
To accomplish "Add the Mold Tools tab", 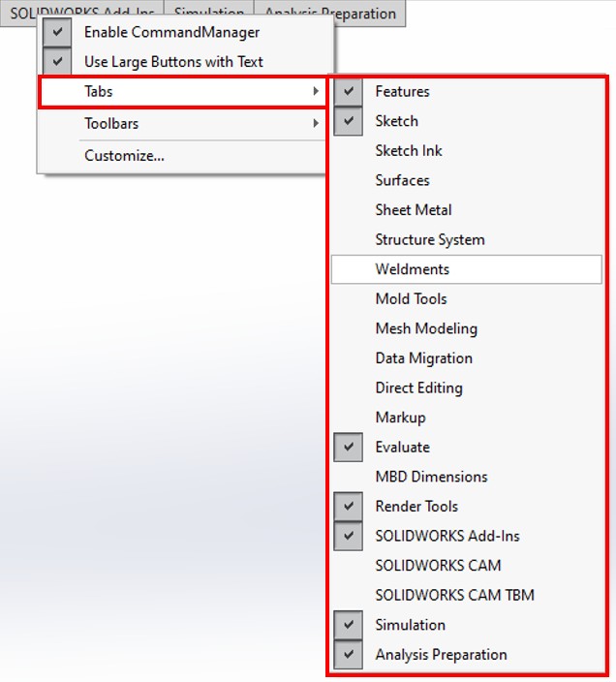I will click(x=411, y=299).
